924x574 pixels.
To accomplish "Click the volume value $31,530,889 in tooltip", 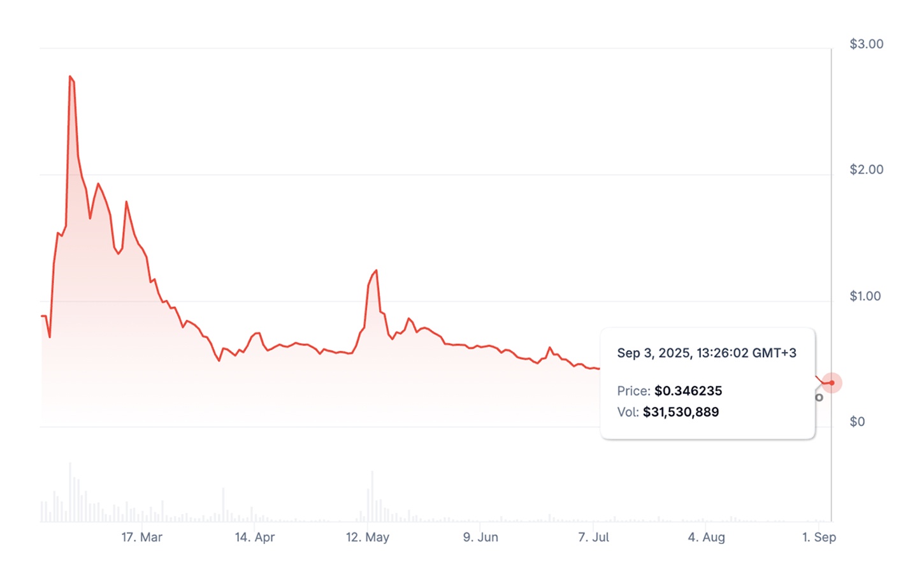I will click(x=681, y=412).
